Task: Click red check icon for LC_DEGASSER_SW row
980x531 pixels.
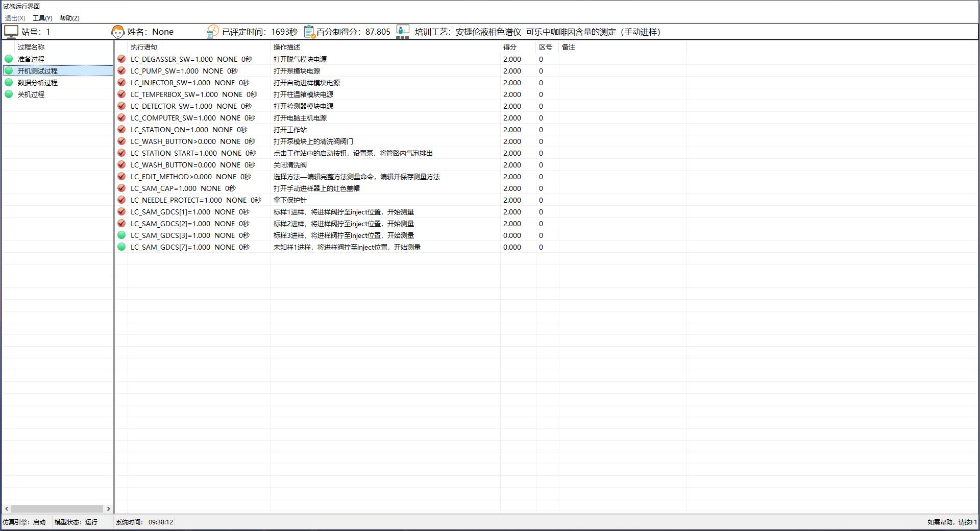Action: pos(121,59)
